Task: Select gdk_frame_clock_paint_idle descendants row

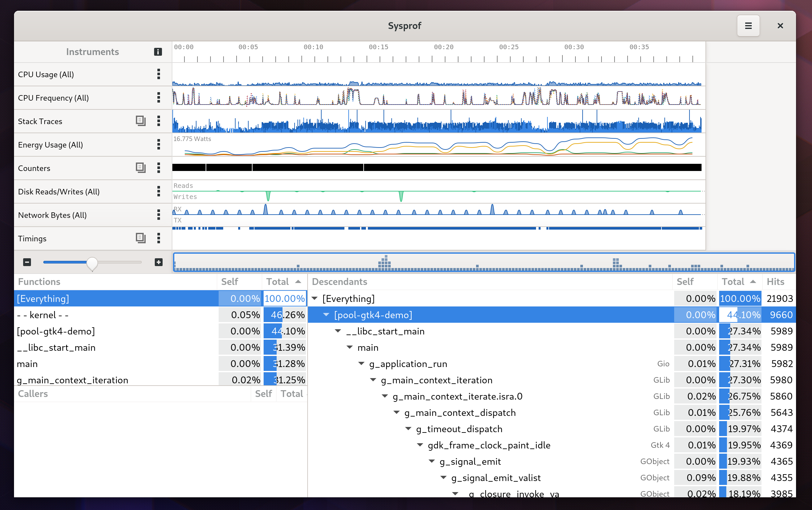Action: 552,445
